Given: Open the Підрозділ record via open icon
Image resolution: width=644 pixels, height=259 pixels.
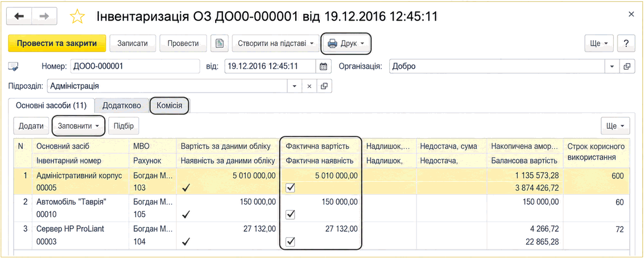Looking at the screenshot, I should coord(324,86).
